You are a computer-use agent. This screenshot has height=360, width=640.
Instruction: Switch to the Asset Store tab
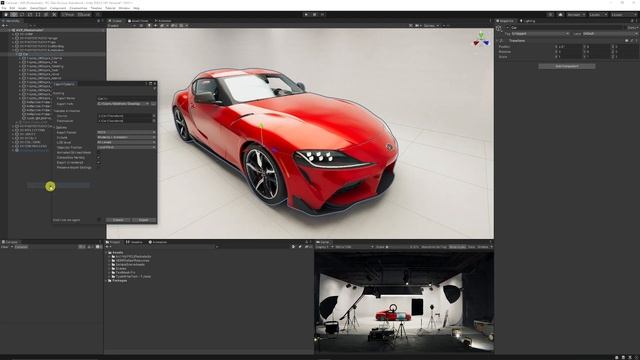click(138, 21)
